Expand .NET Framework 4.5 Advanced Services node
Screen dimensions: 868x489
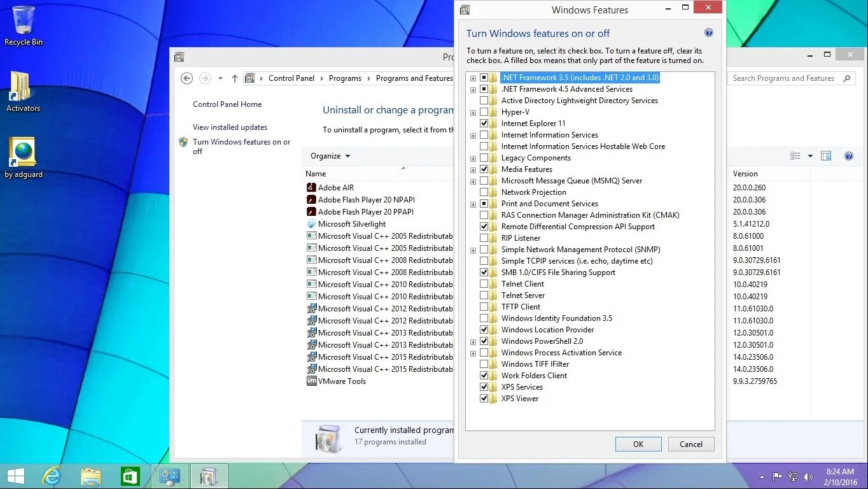click(x=473, y=90)
